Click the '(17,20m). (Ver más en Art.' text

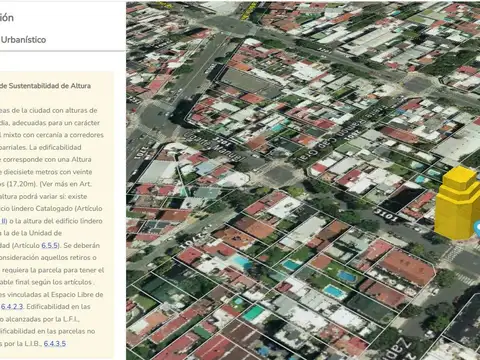[46, 184]
